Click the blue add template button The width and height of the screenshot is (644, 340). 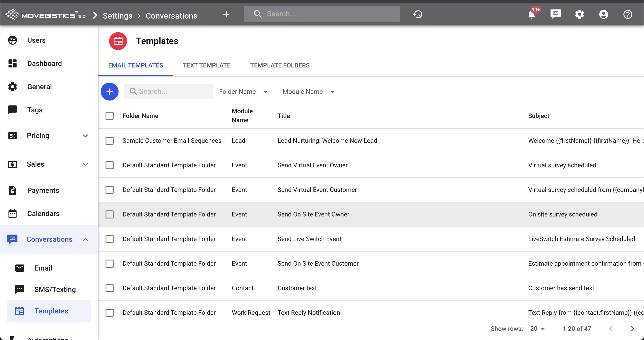tap(109, 92)
